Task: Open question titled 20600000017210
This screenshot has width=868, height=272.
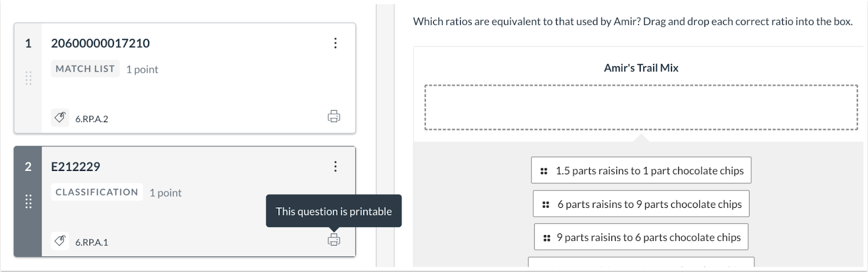Action: click(100, 43)
